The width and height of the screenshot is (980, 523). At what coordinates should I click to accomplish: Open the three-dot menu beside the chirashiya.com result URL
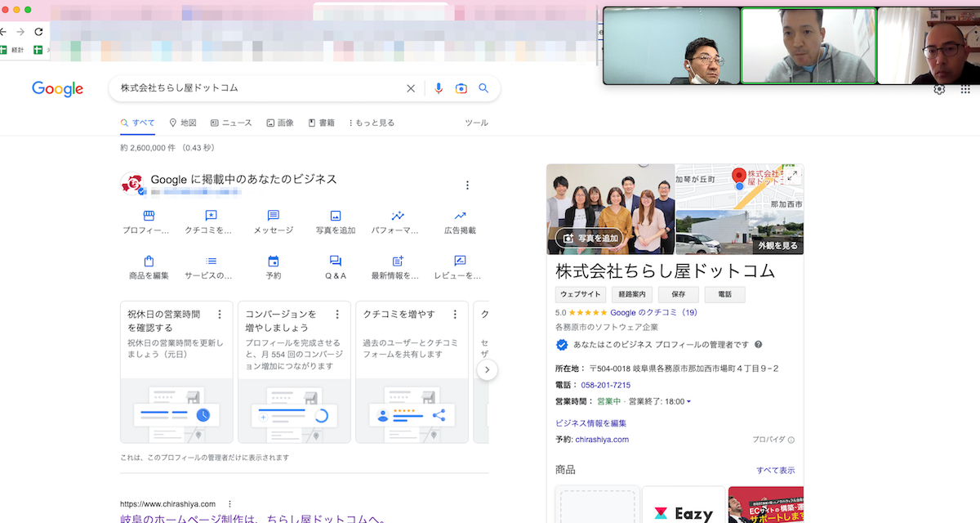coord(229,504)
